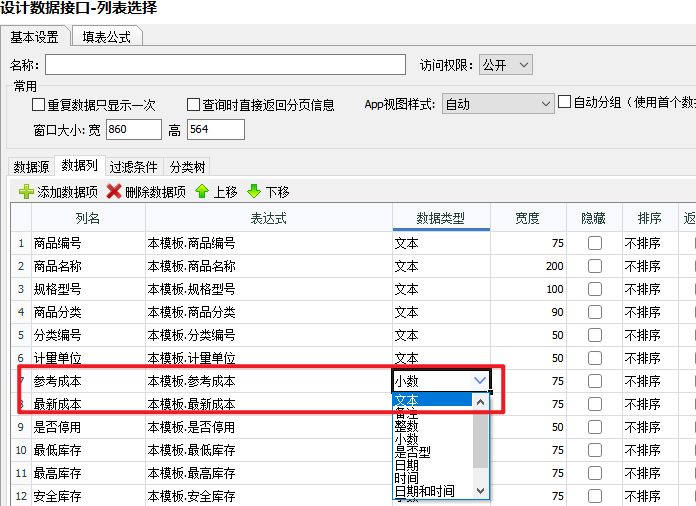696x506 pixels.
Task: Select the 商品编号 column name cell
Action: click(x=88, y=243)
